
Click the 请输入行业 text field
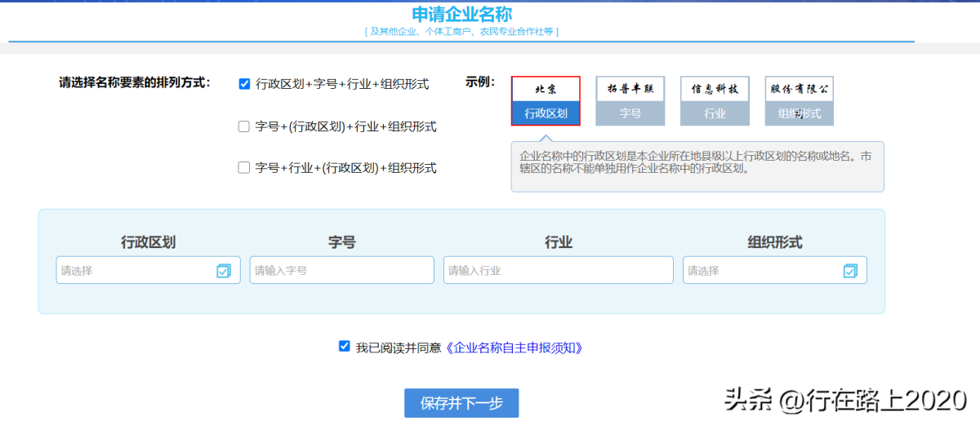558,271
